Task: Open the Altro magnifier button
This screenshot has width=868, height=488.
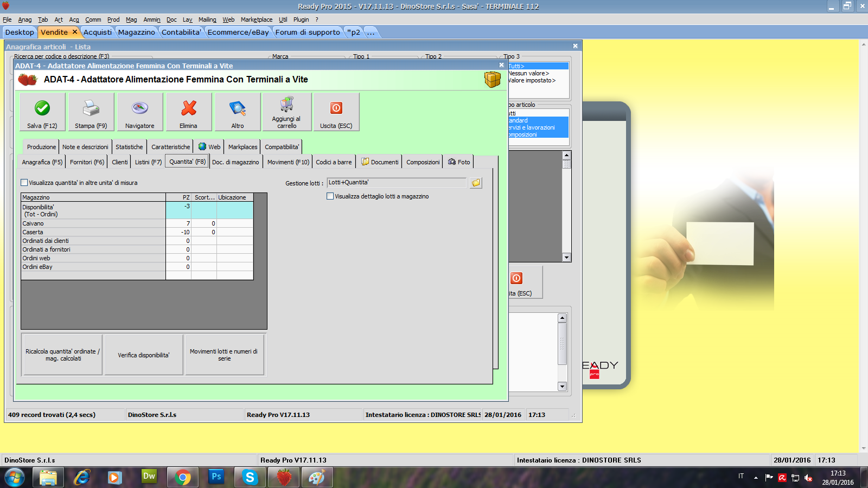Action: pyautogui.click(x=238, y=112)
